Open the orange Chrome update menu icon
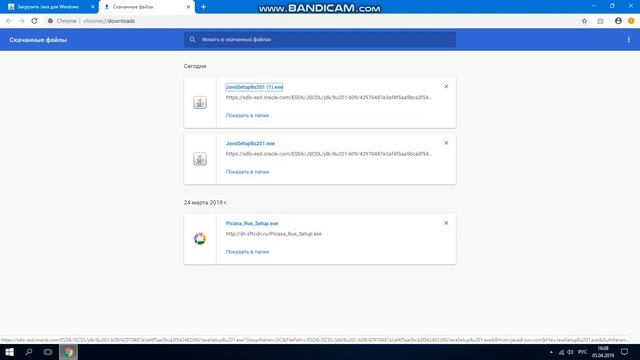Image resolution: width=640 pixels, height=360 pixels. (631, 21)
